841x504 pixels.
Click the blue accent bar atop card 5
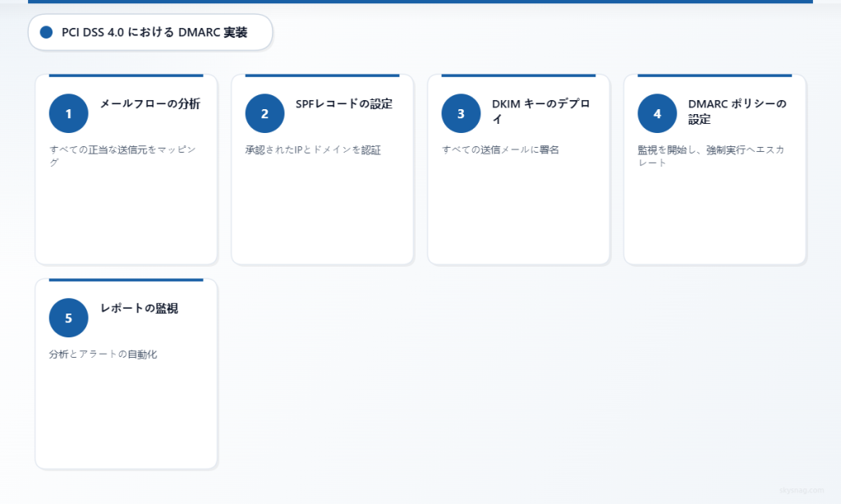pyautogui.click(x=126, y=280)
